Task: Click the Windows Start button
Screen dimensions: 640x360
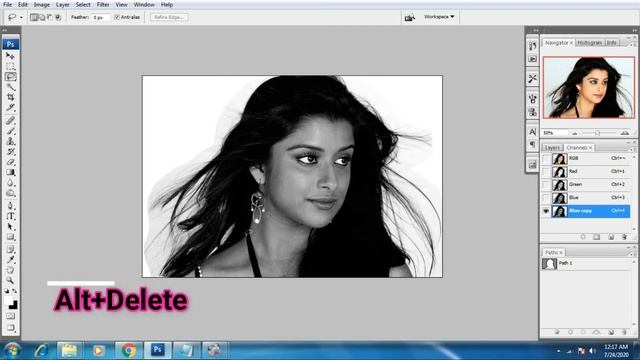Action: point(12,350)
